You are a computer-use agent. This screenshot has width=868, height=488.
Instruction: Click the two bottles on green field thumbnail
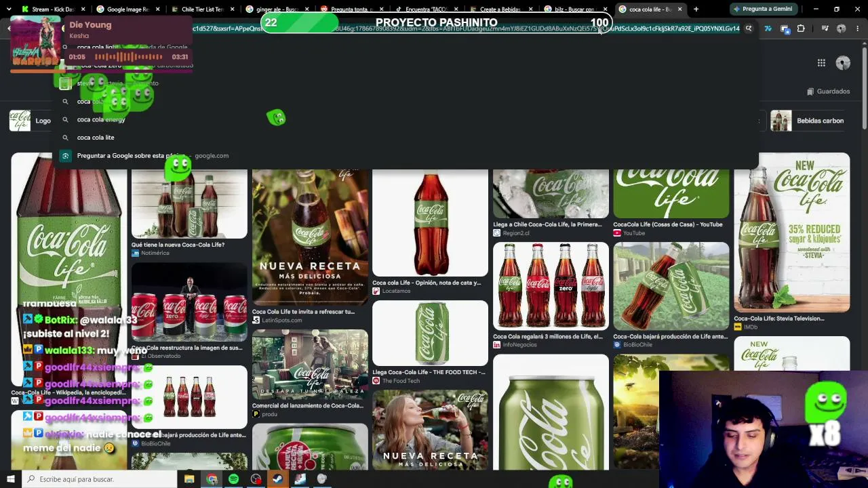click(671, 286)
